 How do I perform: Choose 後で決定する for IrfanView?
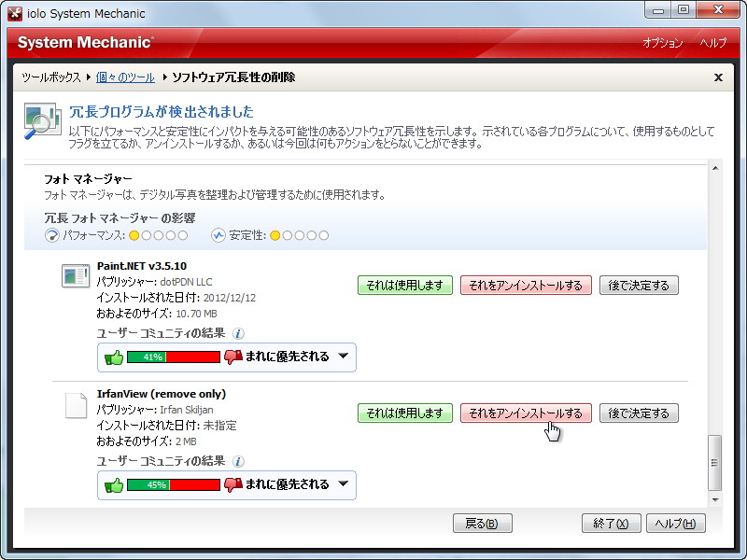point(639,413)
